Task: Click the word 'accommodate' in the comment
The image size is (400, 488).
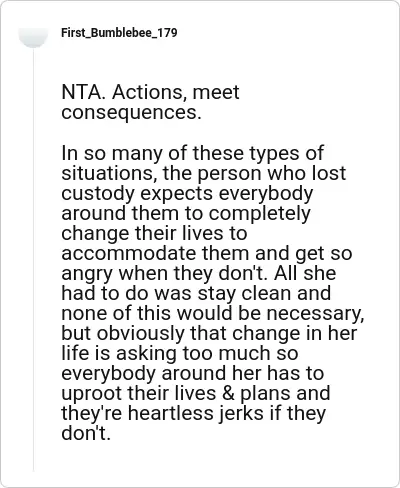Action: coord(129,253)
